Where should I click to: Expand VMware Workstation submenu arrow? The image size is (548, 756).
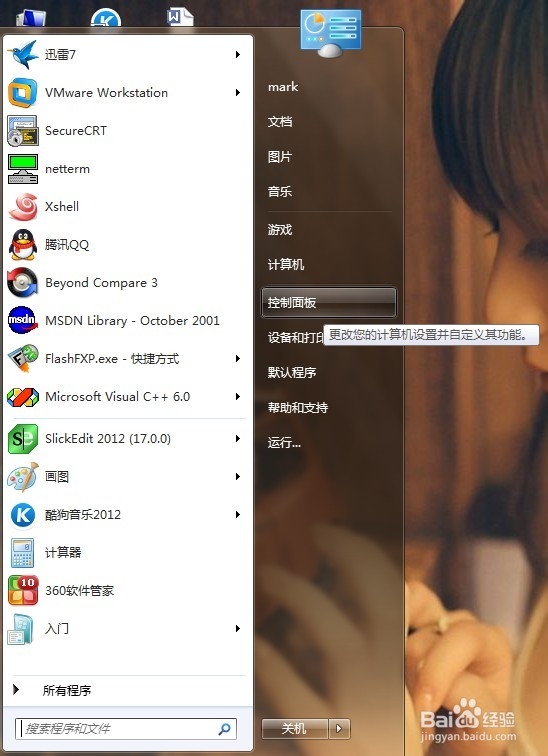point(238,93)
